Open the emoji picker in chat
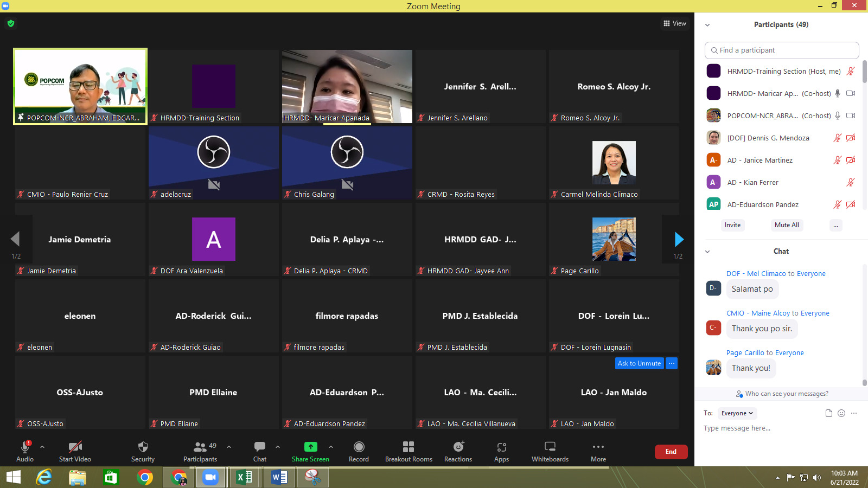Viewport: 868px width, 488px height. click(841, 413)
